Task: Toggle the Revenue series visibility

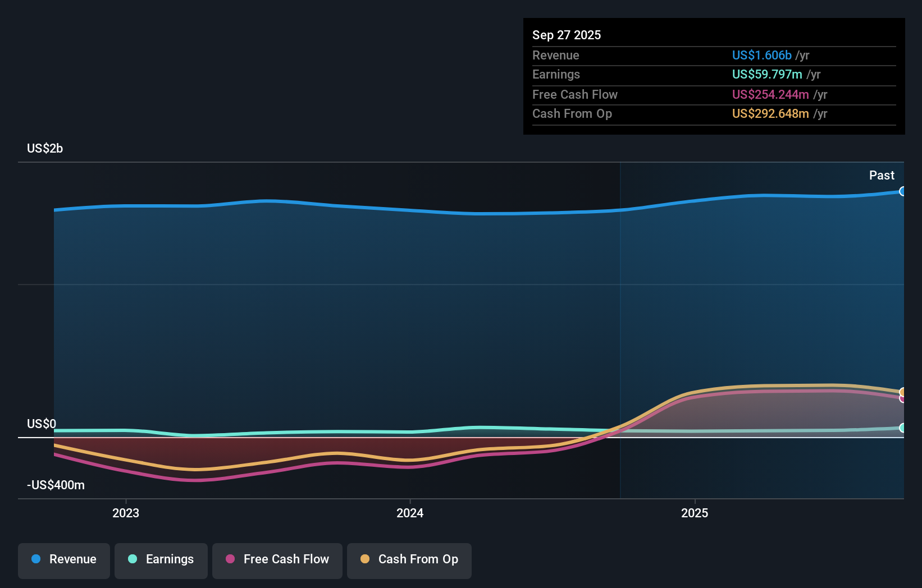Action: pyautogui.click(x=63, y=559)
